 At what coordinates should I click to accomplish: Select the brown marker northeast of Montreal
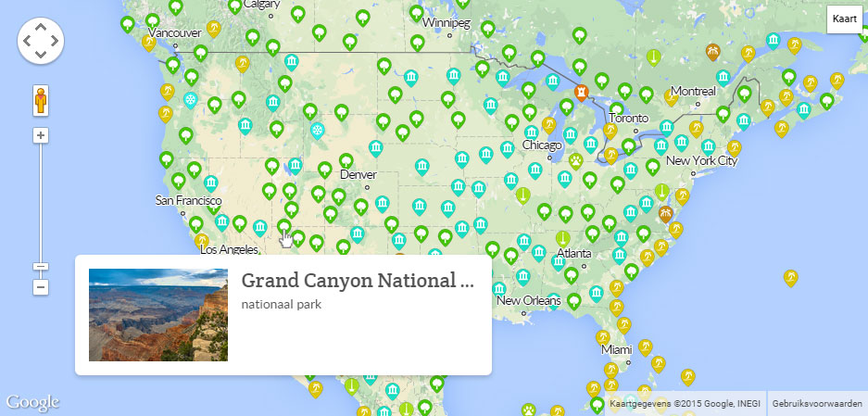point(713,52)
